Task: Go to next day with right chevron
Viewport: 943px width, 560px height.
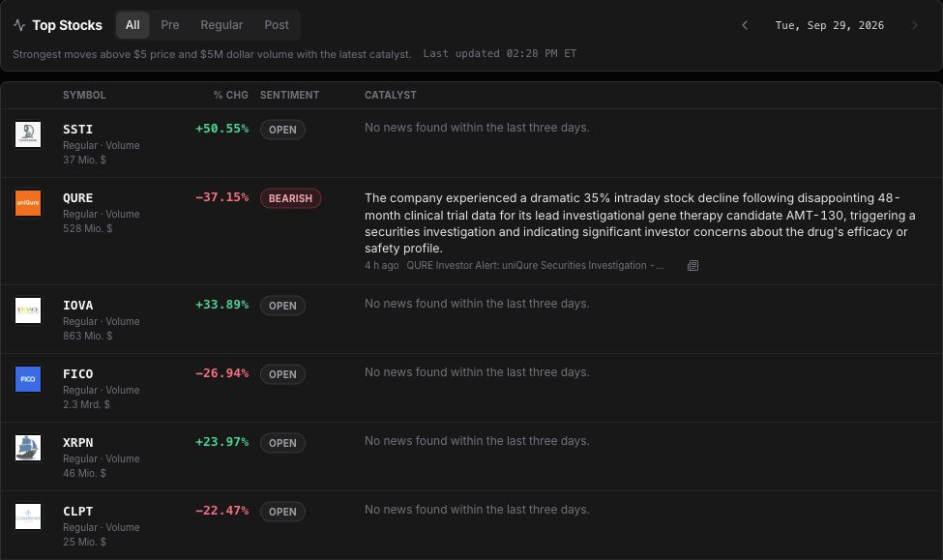Action: point(915,25)
